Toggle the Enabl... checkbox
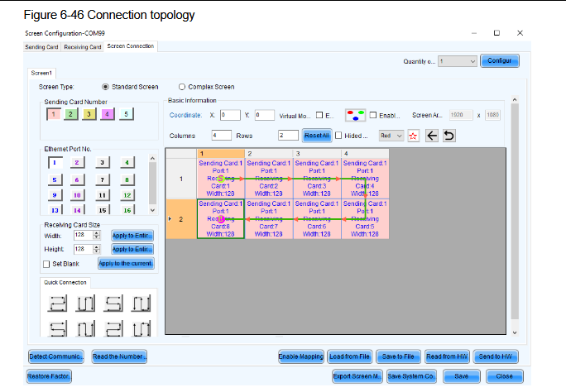The height and width of the screenshot is (392, 566). [373, 115]
